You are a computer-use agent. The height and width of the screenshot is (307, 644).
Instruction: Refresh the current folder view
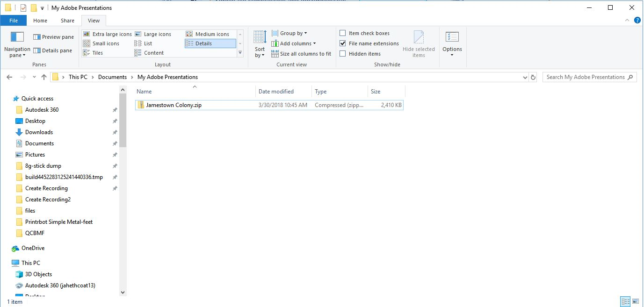533,77
